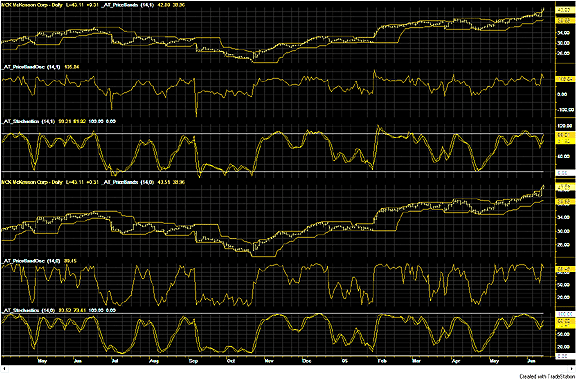
Task: Click the horizontal scrollbar left arrow
Action: 5,369
